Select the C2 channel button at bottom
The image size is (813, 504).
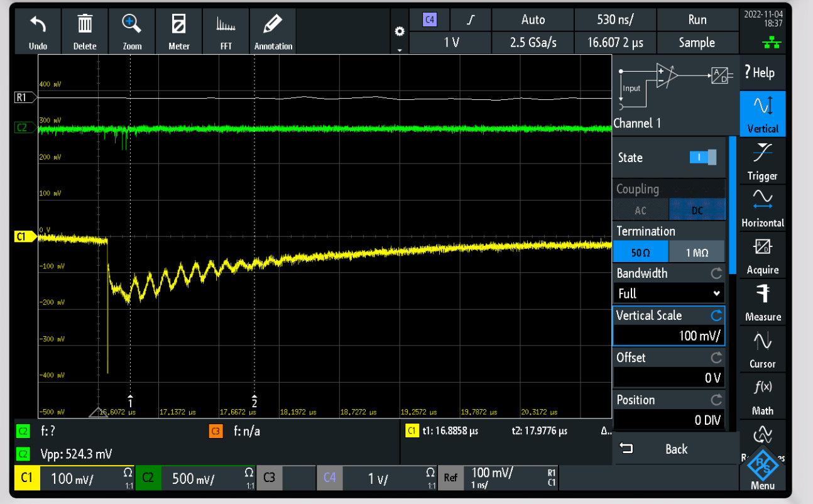tap(147, 478)
